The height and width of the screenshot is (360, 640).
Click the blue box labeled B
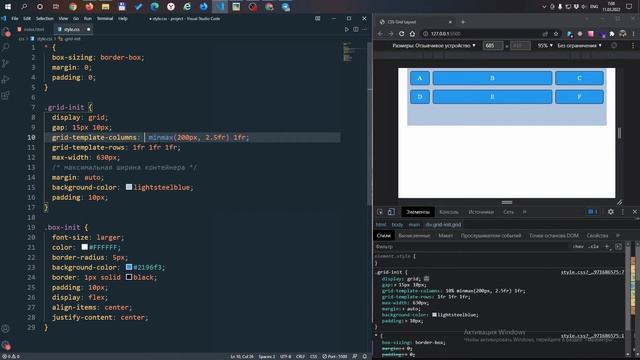pyautogui.click(x=492, y=78)
